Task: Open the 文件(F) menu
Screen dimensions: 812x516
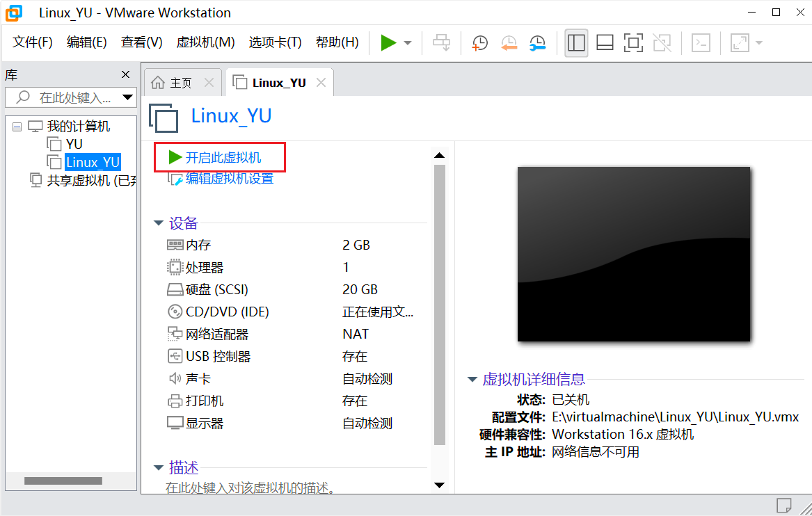Action: click(x=33, y=42)
